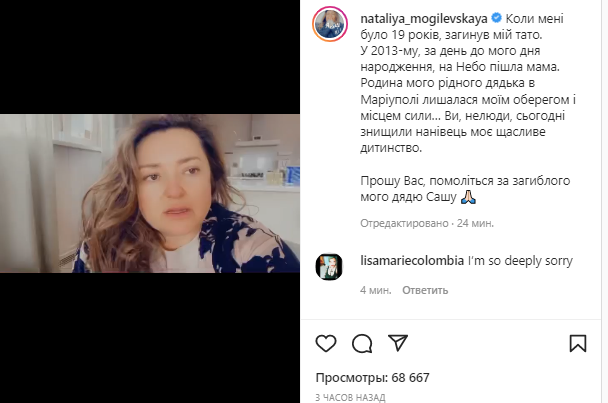Viewport: 608px width, 403px height.
Task: Open comments via the speech bubble icon
Action: pos(362,343)
